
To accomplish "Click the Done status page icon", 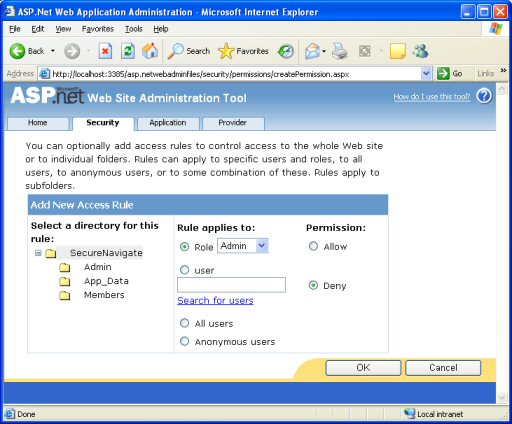I will pyautogui.click(x=10, y=414).
